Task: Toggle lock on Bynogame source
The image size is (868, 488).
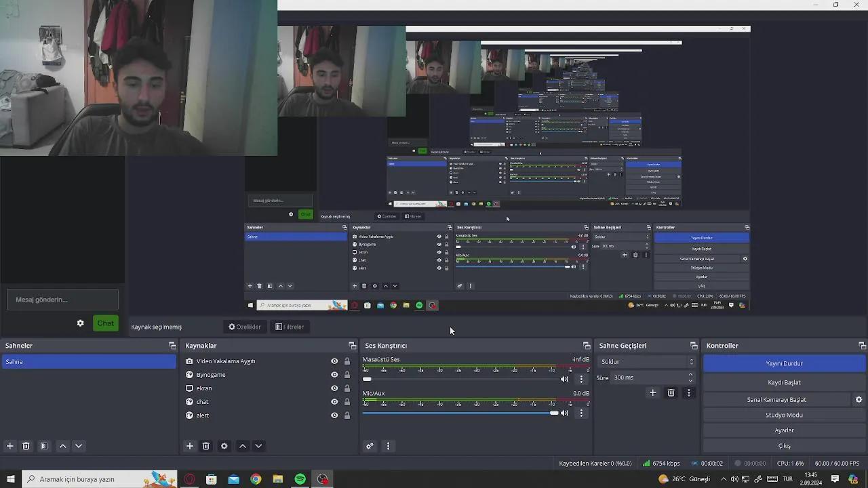Action: 347,375
